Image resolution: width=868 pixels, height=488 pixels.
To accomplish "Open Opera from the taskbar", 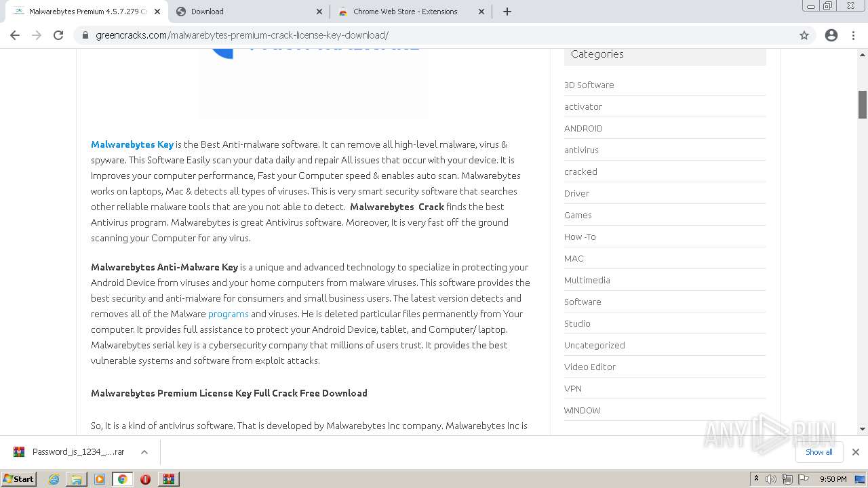I will coord(145,479).
